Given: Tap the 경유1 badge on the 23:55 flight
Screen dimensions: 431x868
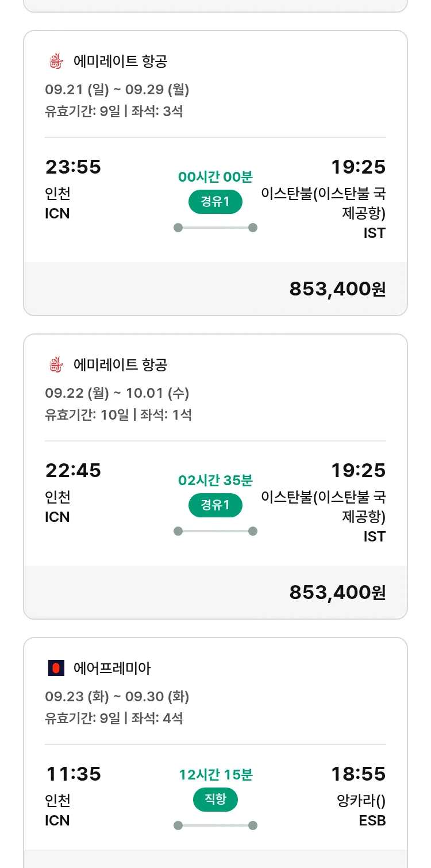Looking at the screenshot, I should coord(215,202).
